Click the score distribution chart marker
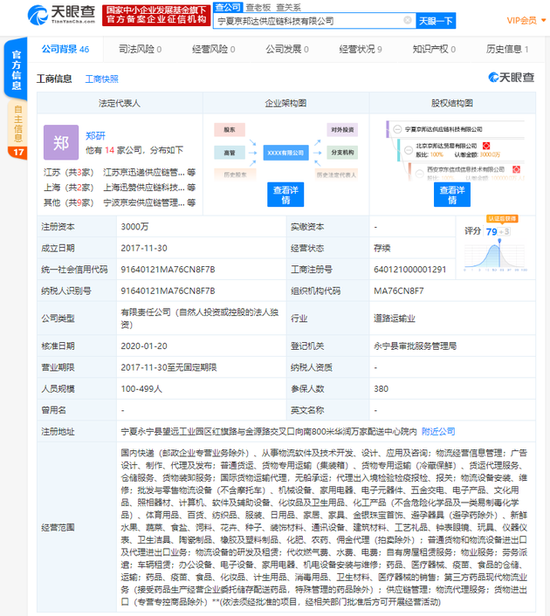This screenshot has height=616, width=550. [499, 240]
